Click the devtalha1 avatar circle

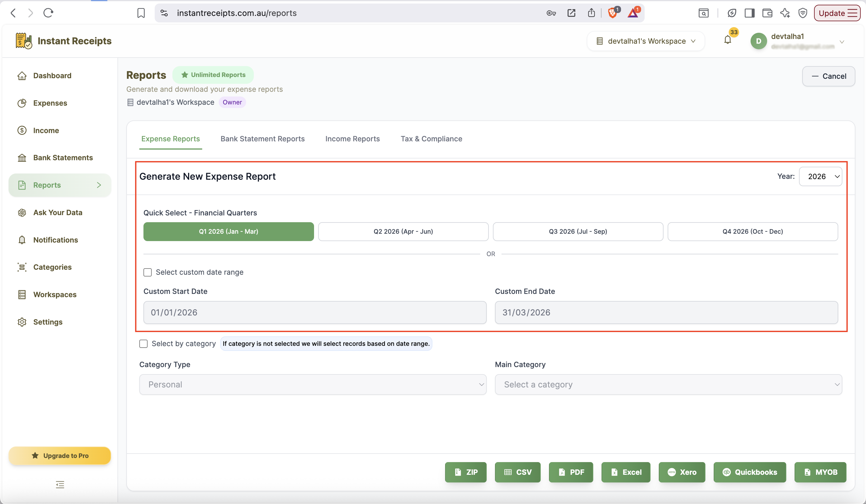pos(759,41)
